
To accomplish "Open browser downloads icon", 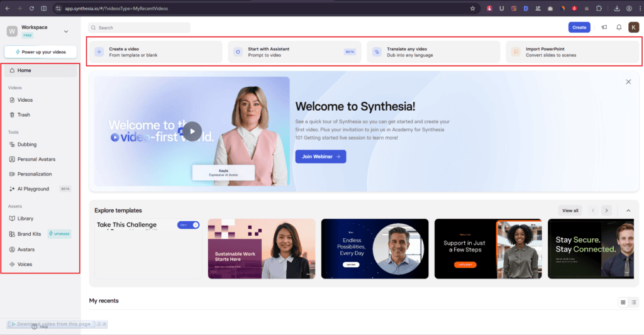I will click(x=617, y=8).
